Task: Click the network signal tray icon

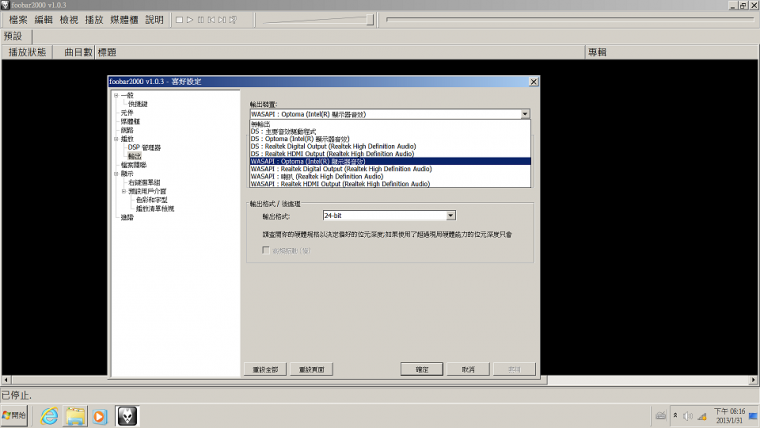Action: 702,416
